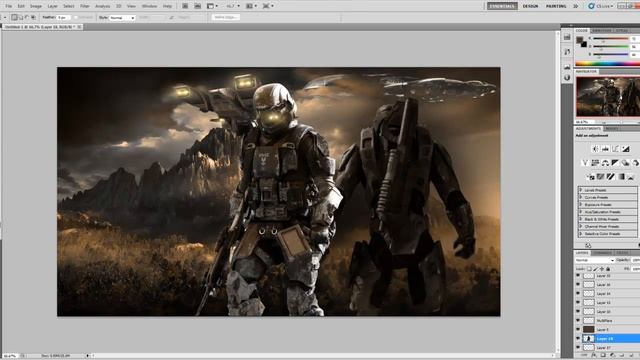Show more workspaces via double-arrow button
Viewport: 640px width, 360px height.
(576, 6)
